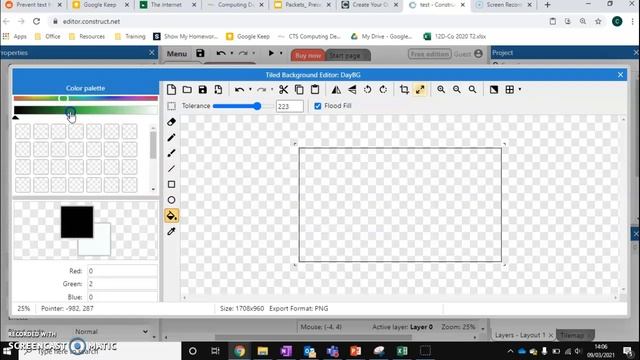Save image with floppy disk icon in editor toolbar
Image resolution: width=640 pixels, height=360 pixels.
(202, 89)
